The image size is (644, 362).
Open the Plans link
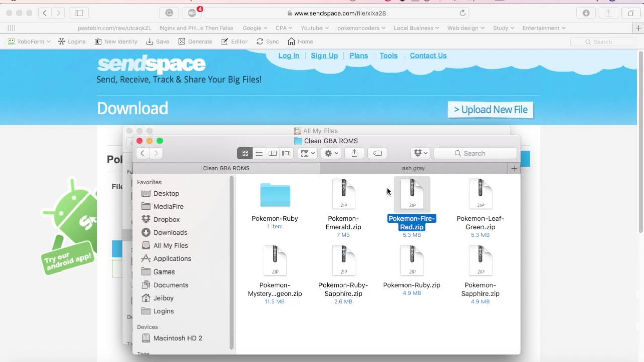pos(359,56)
